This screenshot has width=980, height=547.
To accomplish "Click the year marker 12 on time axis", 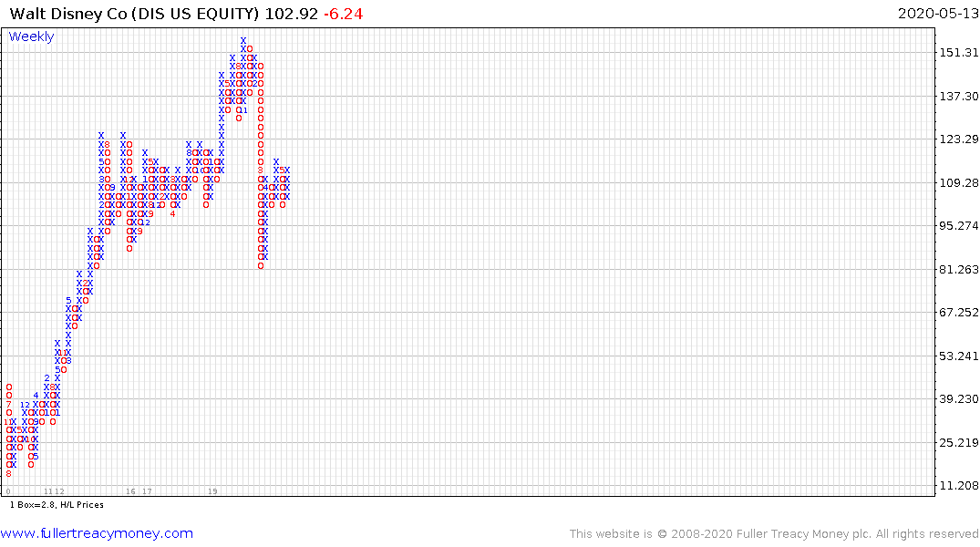I will click(x=60, y=491).
